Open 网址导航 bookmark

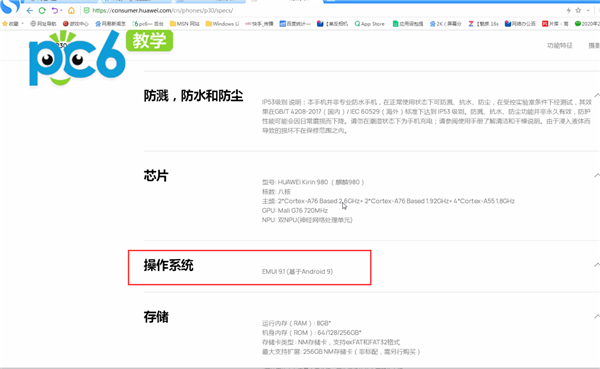coord(43,24)
